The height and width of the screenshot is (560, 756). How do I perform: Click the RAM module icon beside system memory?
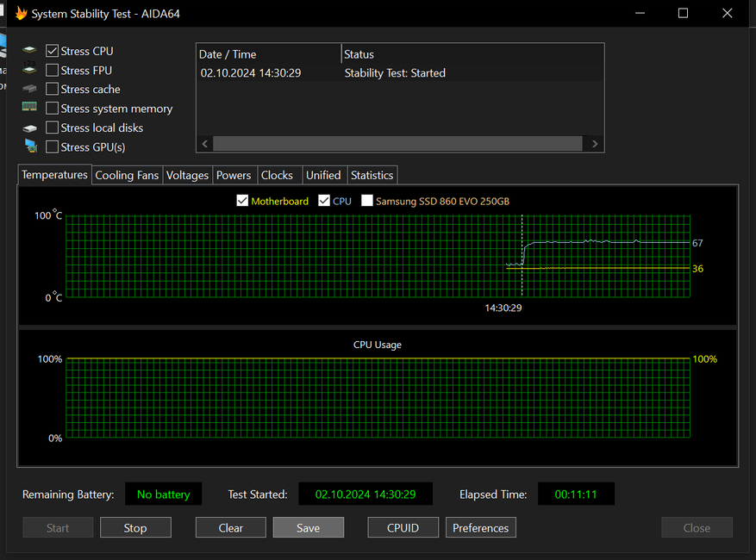(x=30, y=108)
